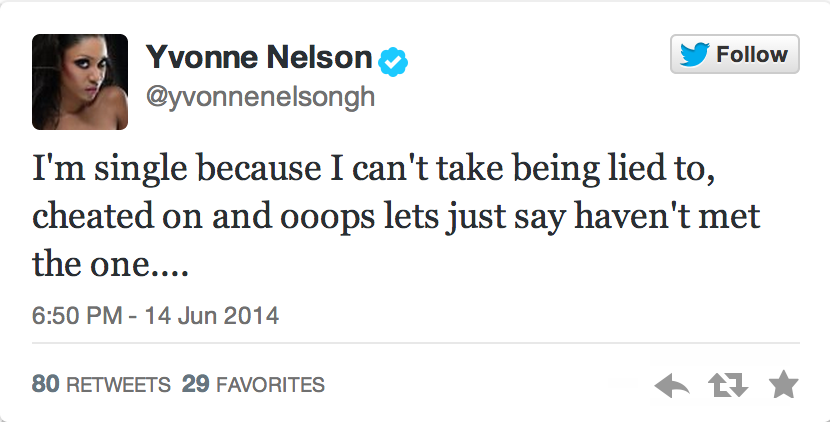Image resolution: width=830 pixels, height=422 pixels.
Task: Click the Twitter bird icon in Follow button
Action: tap(694, 55)
